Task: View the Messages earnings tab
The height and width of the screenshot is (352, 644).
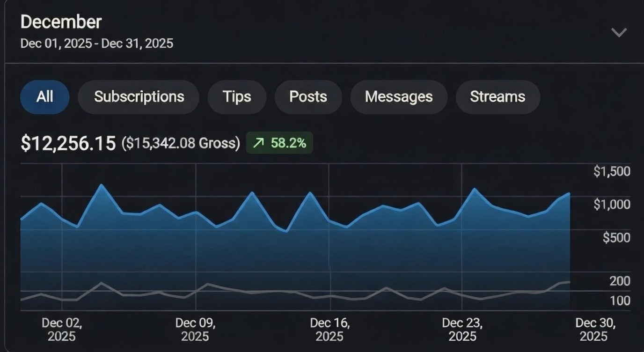Action: click(x=399, y=97)
